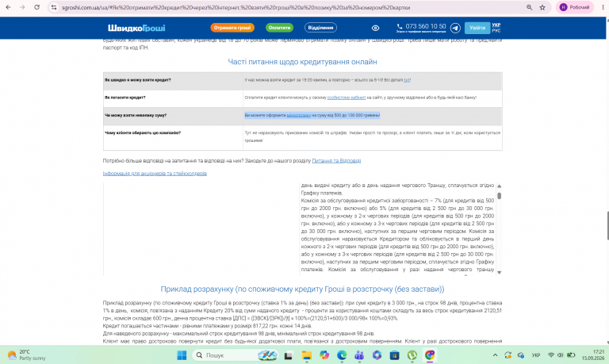The width and height of the screenshot is (609, 364).
Task: Click the Chrome icon in the taskbar
Action: [x=430, y=355]
